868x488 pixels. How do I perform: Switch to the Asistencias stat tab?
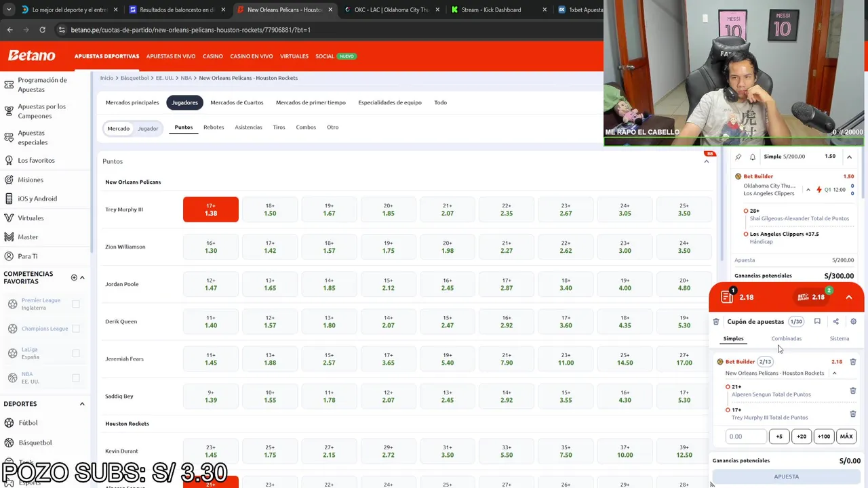pos(248,127)
